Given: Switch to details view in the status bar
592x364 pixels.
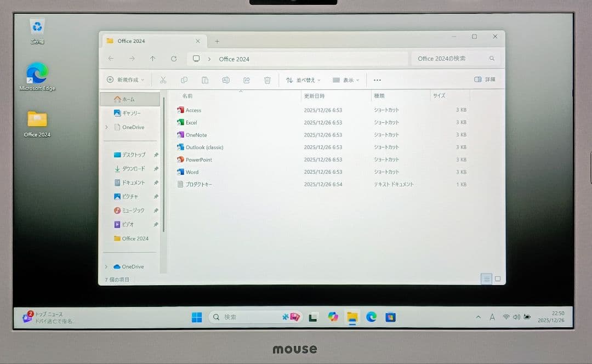Looking at the screenshot, I should tap(486, 279).
